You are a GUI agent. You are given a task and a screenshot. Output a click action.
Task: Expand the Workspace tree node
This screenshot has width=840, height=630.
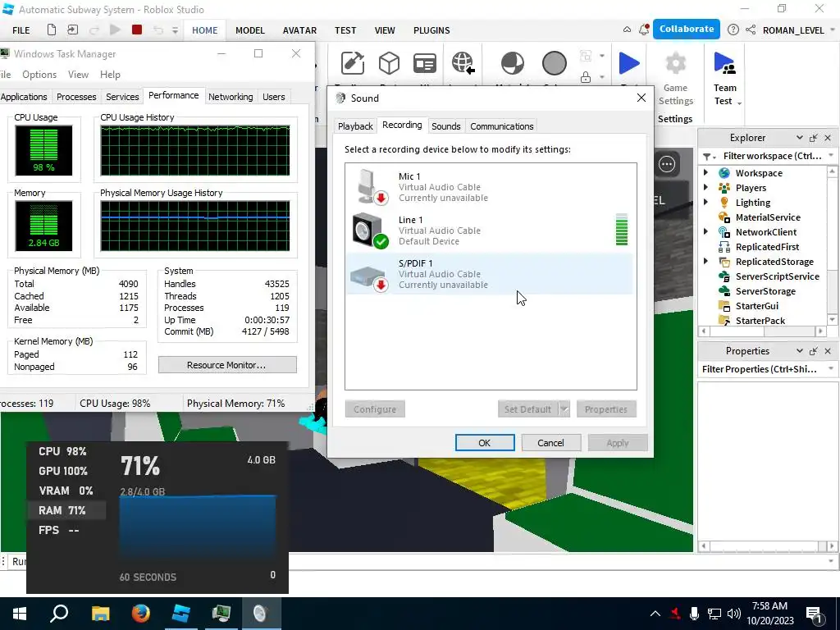(x=706, y=172)
